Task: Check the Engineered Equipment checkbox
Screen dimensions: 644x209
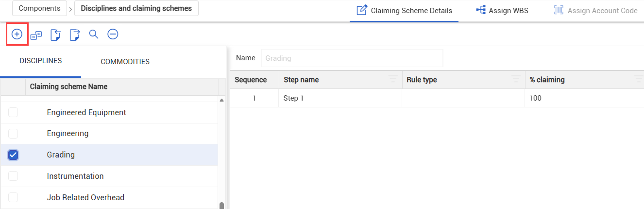Action: [13, 112]
